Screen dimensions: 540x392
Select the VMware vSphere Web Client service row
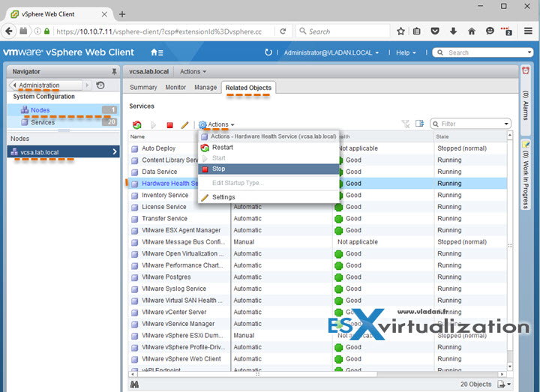click(x=318, y=359)
